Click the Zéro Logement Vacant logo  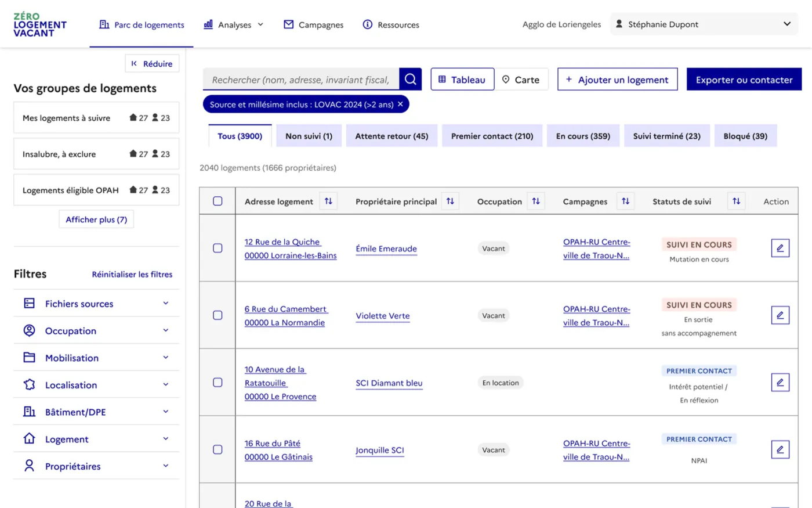tap(40, 25)
